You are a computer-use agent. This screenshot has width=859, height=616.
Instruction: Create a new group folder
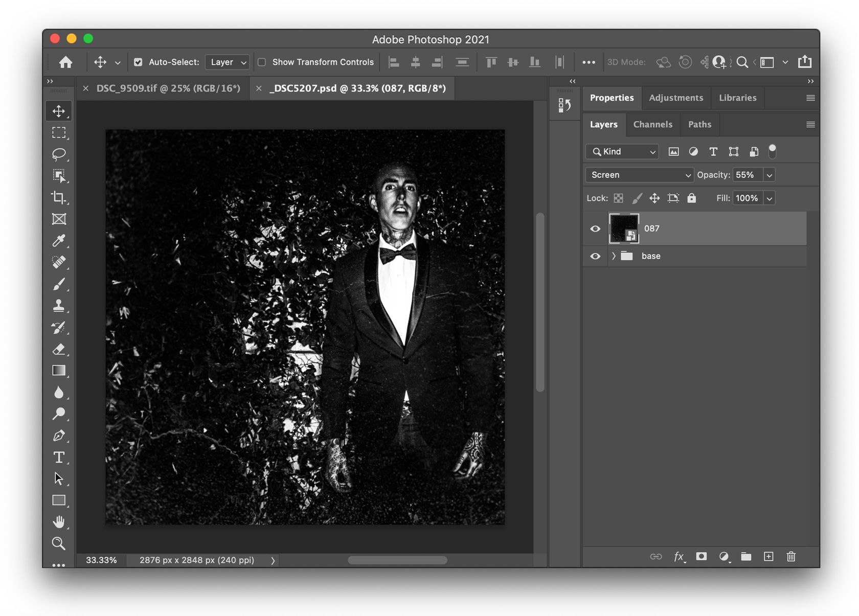pos(746,557)
